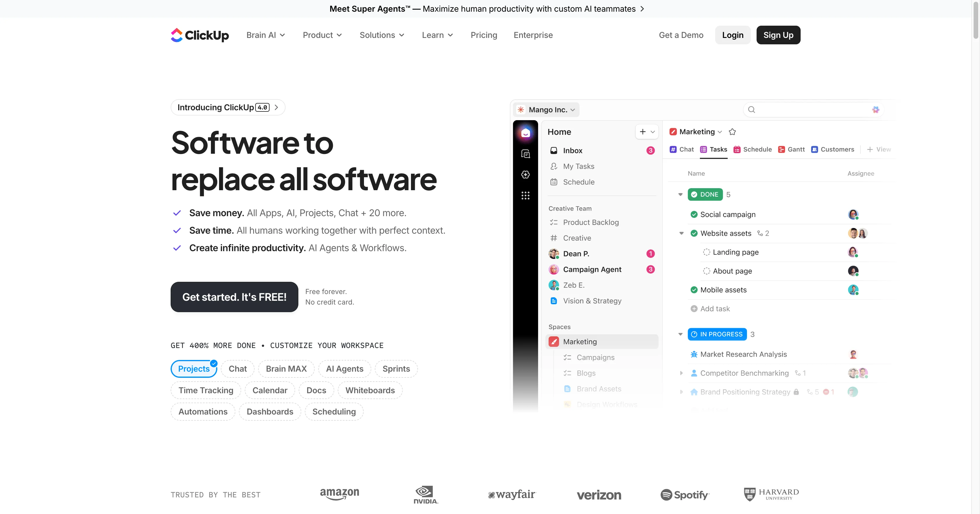The height and width of the screenshot is (514, 980).
Task: Expand the Competitor Benchmarking subtasks
Action: click(x=681, y=373)
